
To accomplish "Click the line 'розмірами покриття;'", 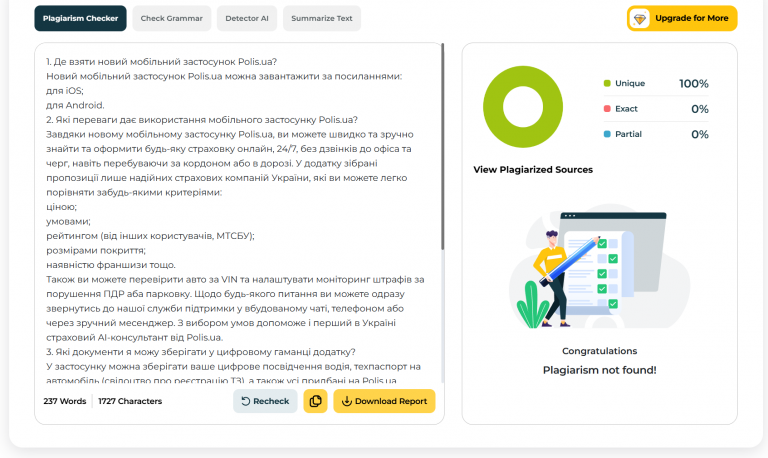I will pyautogui.click(x=96, y=250).
